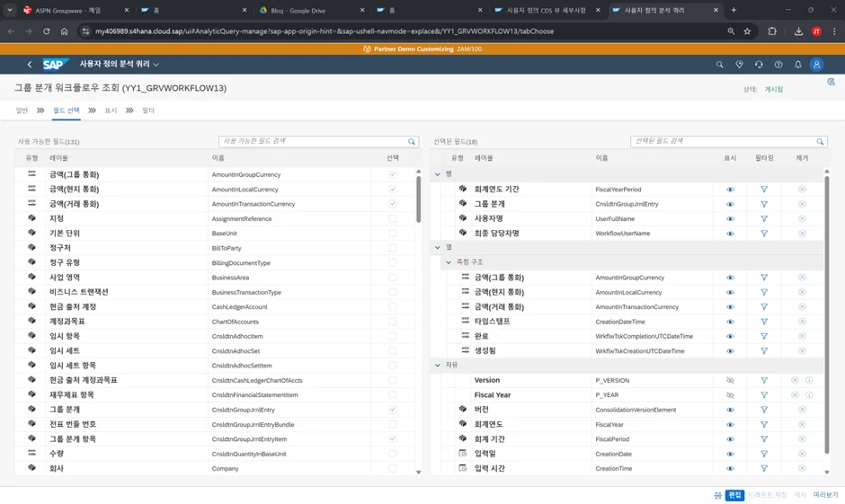Click filter icon for FiscalYear row

[764, 425]
